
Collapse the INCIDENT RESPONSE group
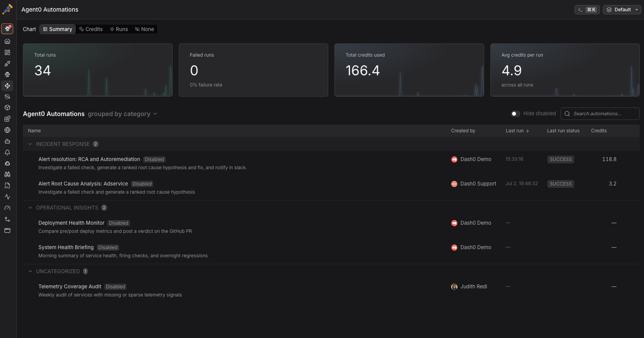(30, 144)
